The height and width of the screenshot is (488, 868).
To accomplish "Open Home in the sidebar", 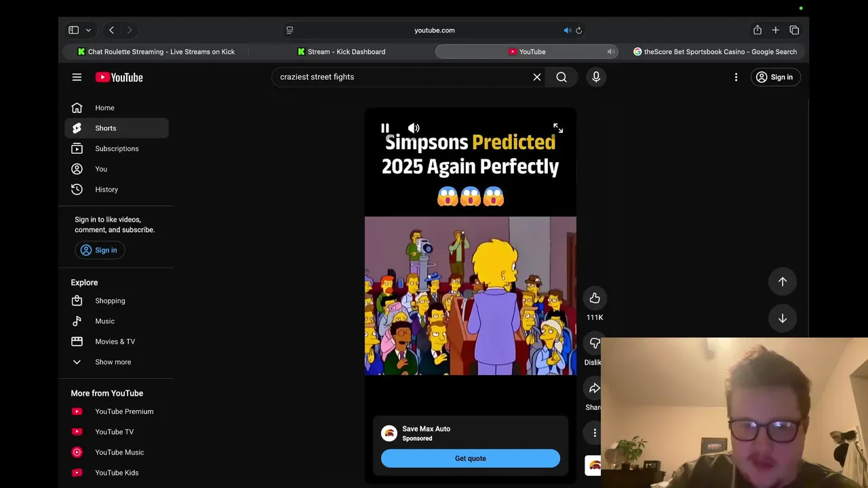I will (x=117, y=108).
